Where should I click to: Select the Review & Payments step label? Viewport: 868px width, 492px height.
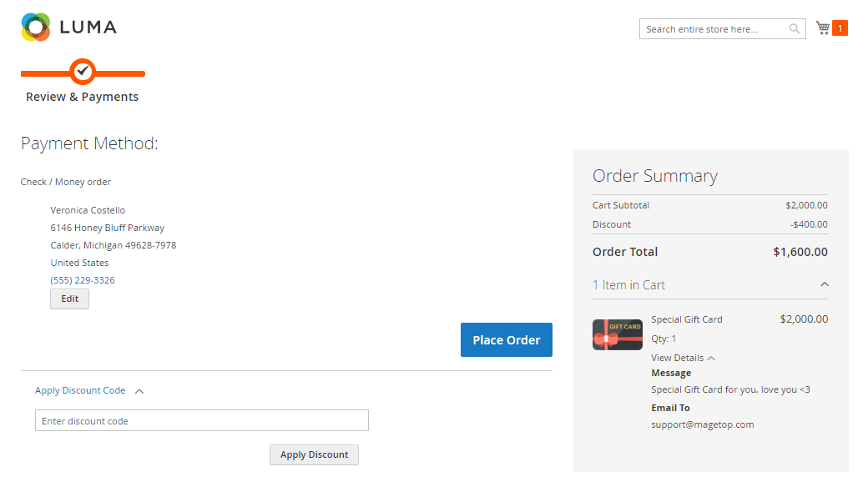pyautogui.click(x=82, y=97)
